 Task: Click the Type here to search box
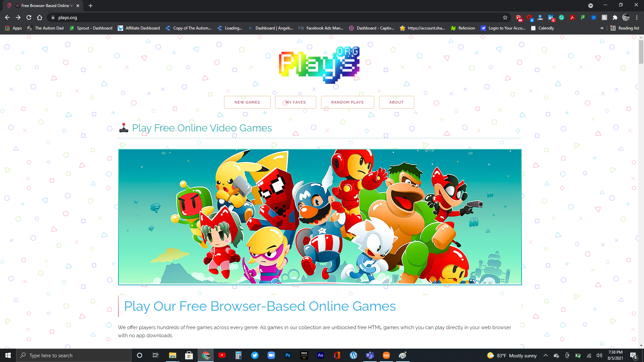(x=74, y=355)
